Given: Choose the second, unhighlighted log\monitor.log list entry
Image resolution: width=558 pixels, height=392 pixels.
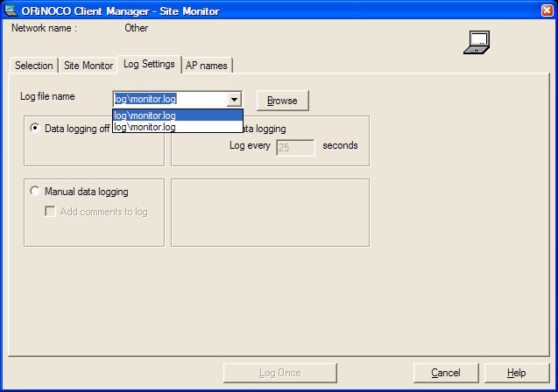Looking at the screenshot, I should coord(178,127).
